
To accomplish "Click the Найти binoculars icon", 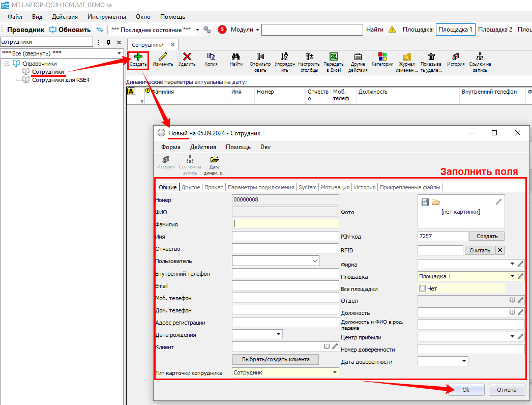I will tap(236, 57).
